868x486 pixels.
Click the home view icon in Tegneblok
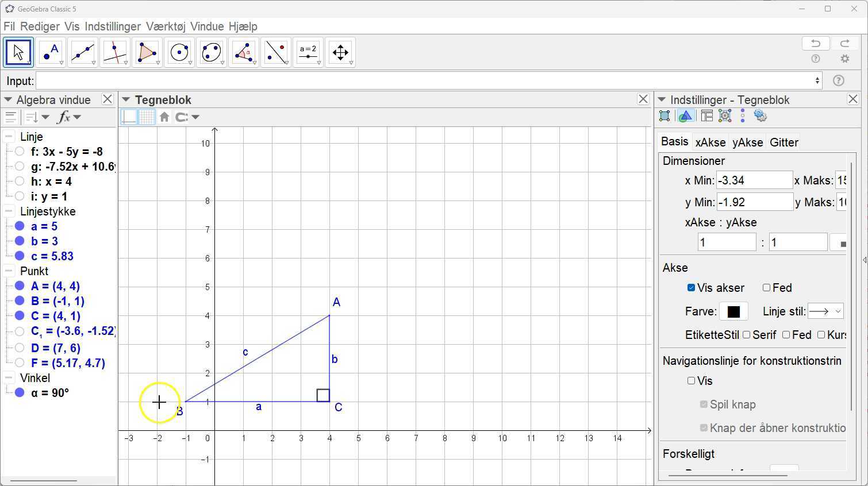coord(164,117)
